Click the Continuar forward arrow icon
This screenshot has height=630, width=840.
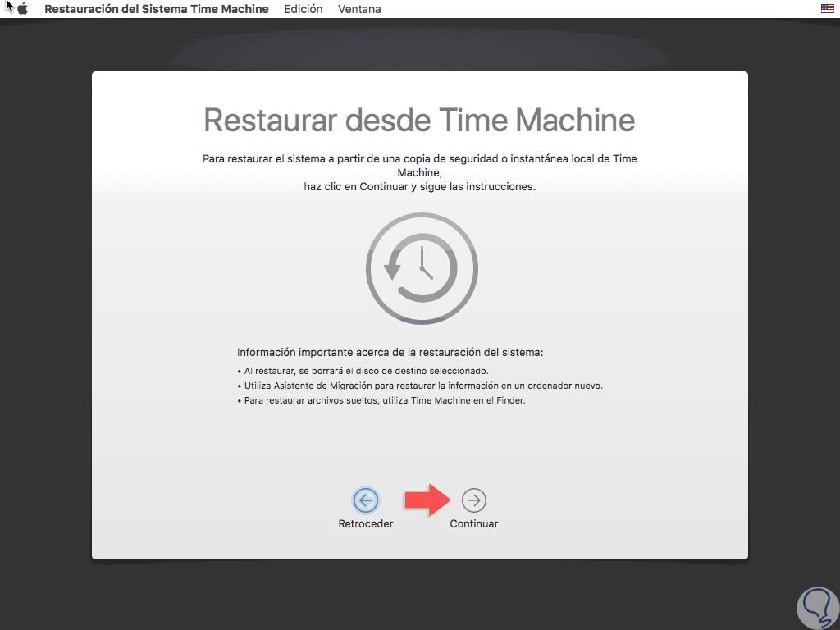click(x=474, y=500)
